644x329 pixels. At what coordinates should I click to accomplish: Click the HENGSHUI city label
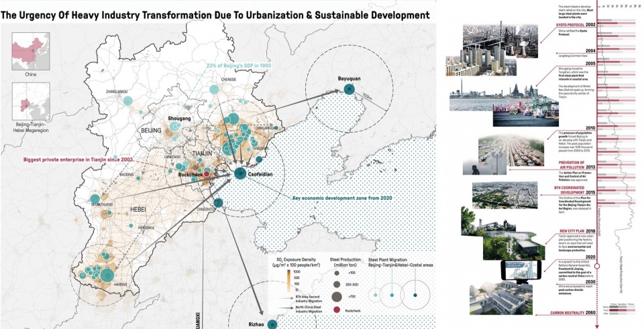tap(147, 227)
